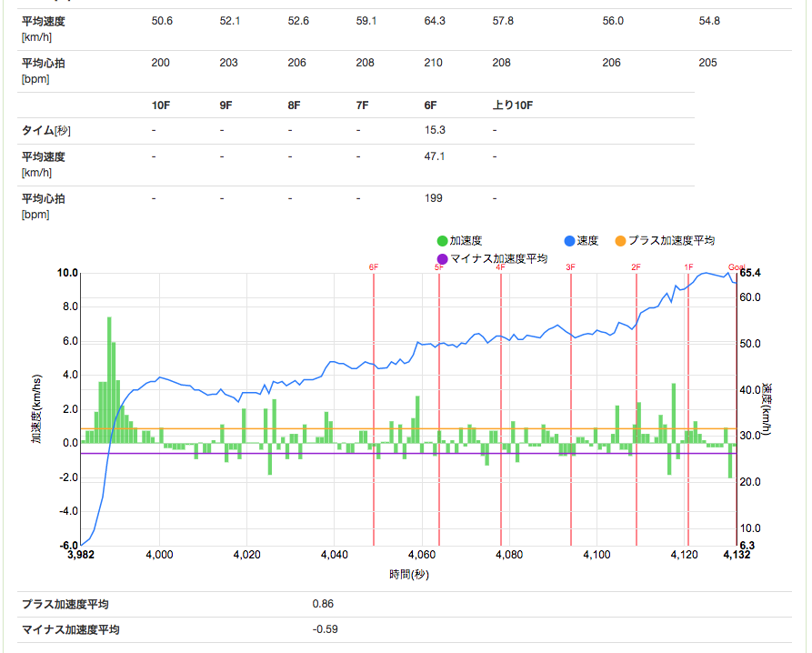Viewport: 812px width, 653px height.
Task: Click heart rate value 203
Action: (x=228, y=63)
